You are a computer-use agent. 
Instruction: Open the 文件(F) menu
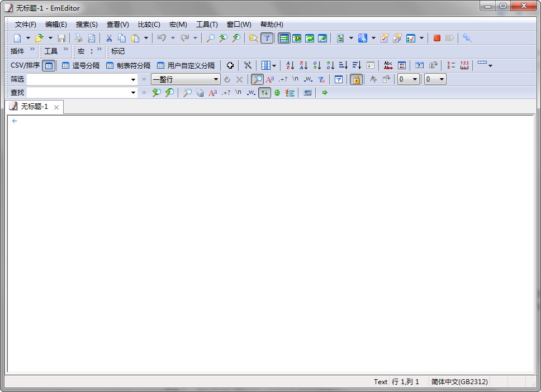pyautogui.click(x=26, y=25)
